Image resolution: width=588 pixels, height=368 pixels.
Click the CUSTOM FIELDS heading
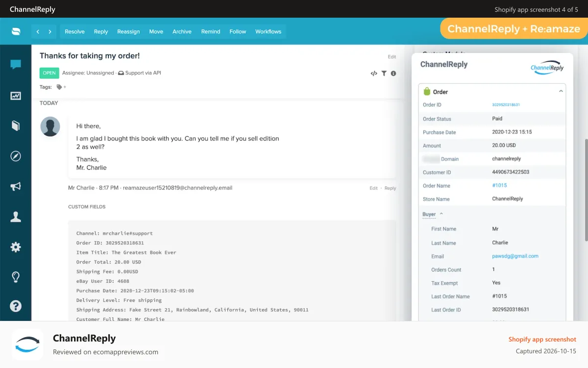coord(87,207)
